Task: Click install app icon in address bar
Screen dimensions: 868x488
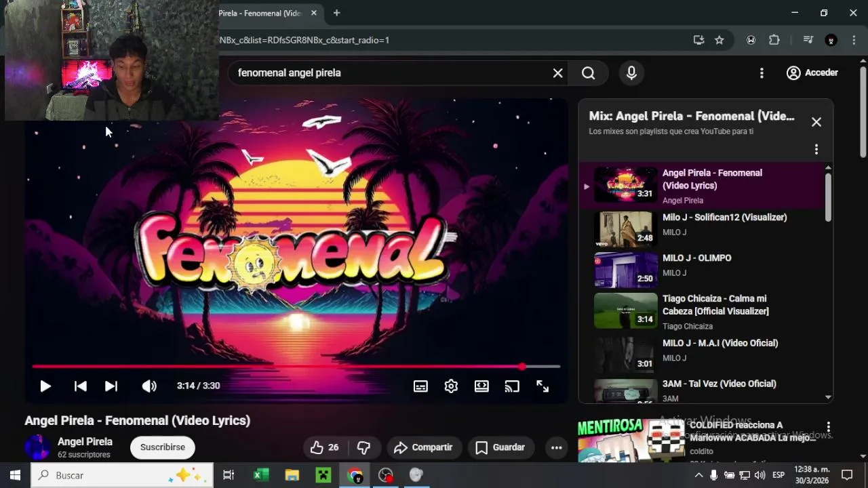Action: [698, 40]
